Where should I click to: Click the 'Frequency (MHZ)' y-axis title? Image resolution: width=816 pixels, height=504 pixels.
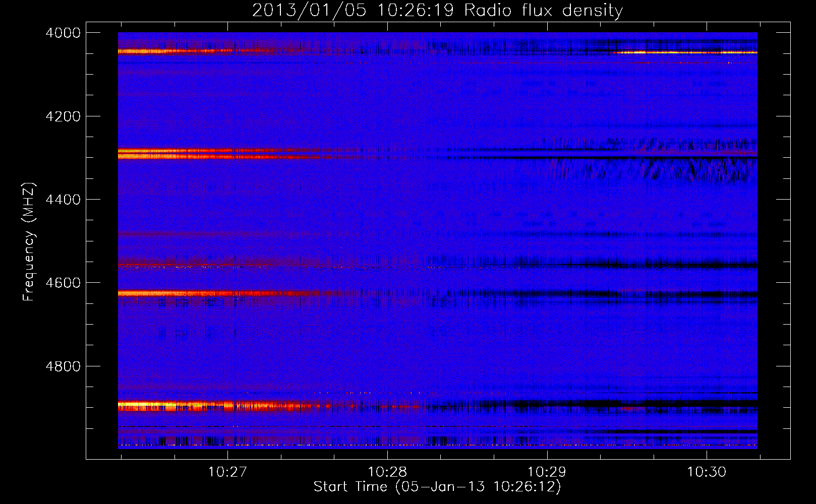coord(29,242)
